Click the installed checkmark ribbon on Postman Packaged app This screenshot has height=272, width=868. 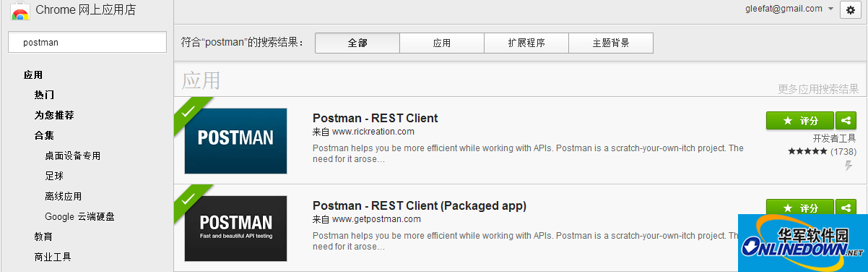pyautogui.click(x=189, y=199)
